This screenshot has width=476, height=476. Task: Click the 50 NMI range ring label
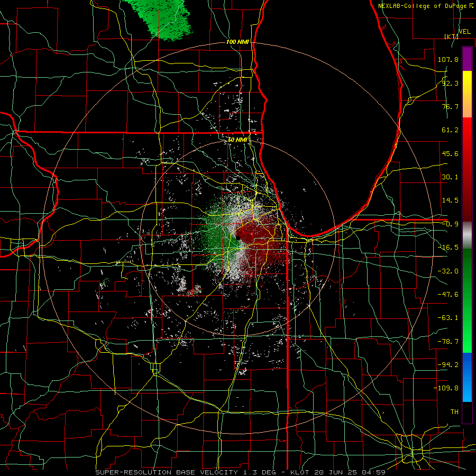pyautogui.click(x=237, y=140)
